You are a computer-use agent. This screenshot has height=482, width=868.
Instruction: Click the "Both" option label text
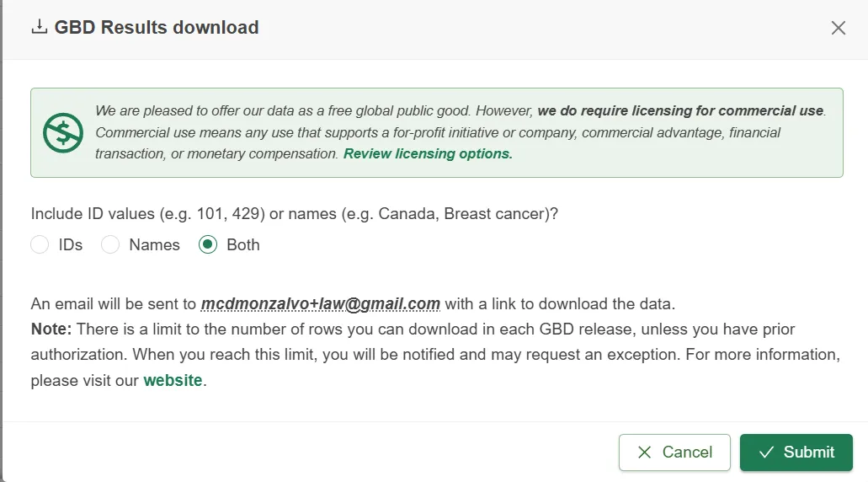(x=243, y=245)
